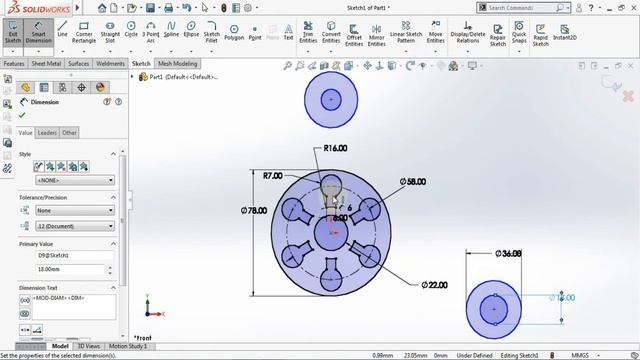640x360 pixels.
Task: Click the Save icon in title bar
Action: click(150, 7)
